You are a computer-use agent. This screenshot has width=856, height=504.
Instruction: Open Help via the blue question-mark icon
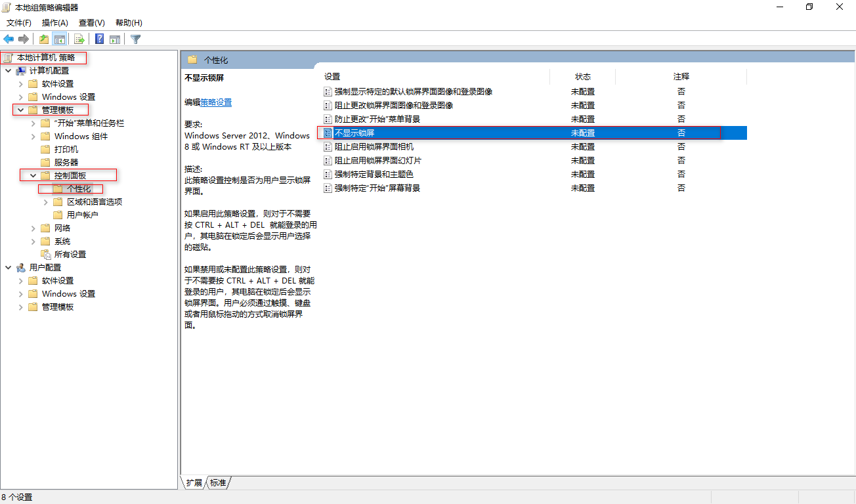(100, 39)
